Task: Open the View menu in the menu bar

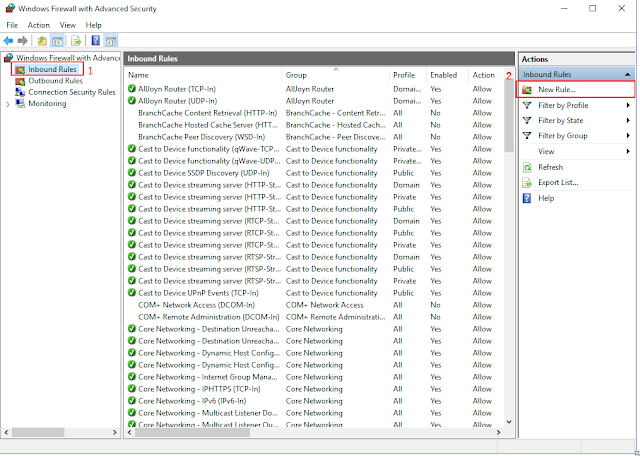Action: [67, 25]
